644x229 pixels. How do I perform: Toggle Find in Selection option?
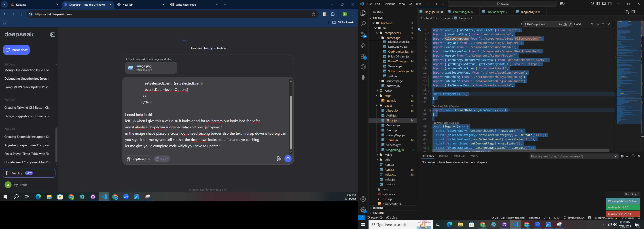[603, 24]
